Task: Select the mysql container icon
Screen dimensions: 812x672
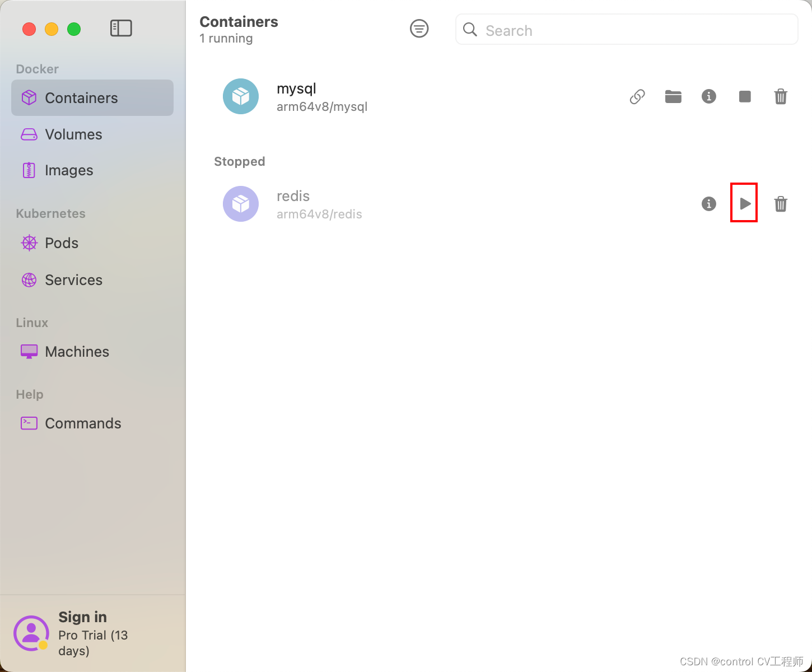Action: tap(241, 96)
